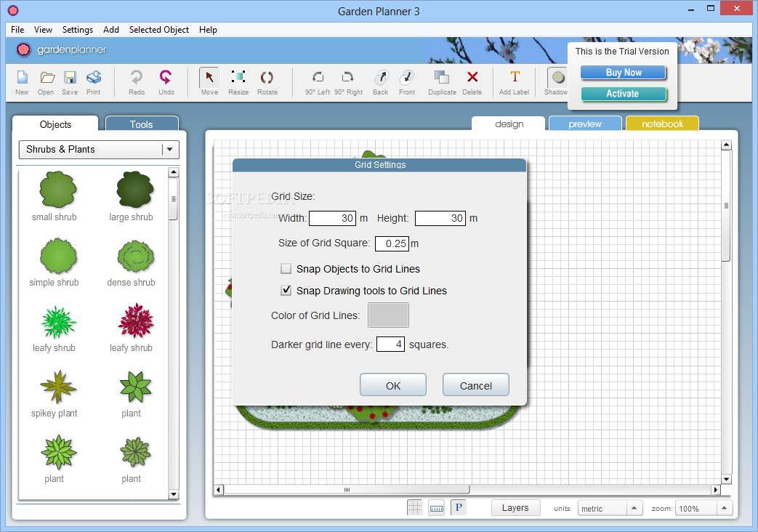Click the New document icon
The width and height of the screenshot is (758, 532).
coord(23,77)
